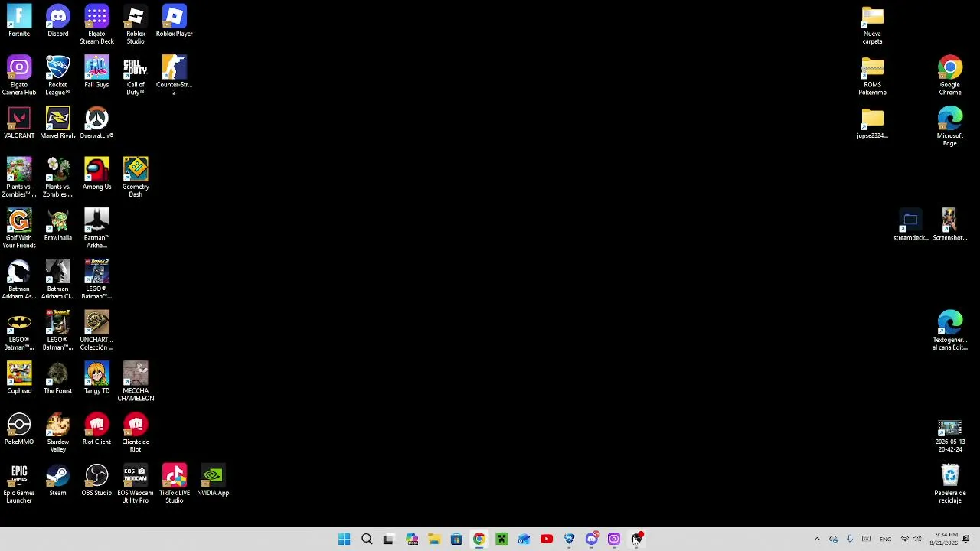Select the Google Chrome desktop shortcut

949,76
